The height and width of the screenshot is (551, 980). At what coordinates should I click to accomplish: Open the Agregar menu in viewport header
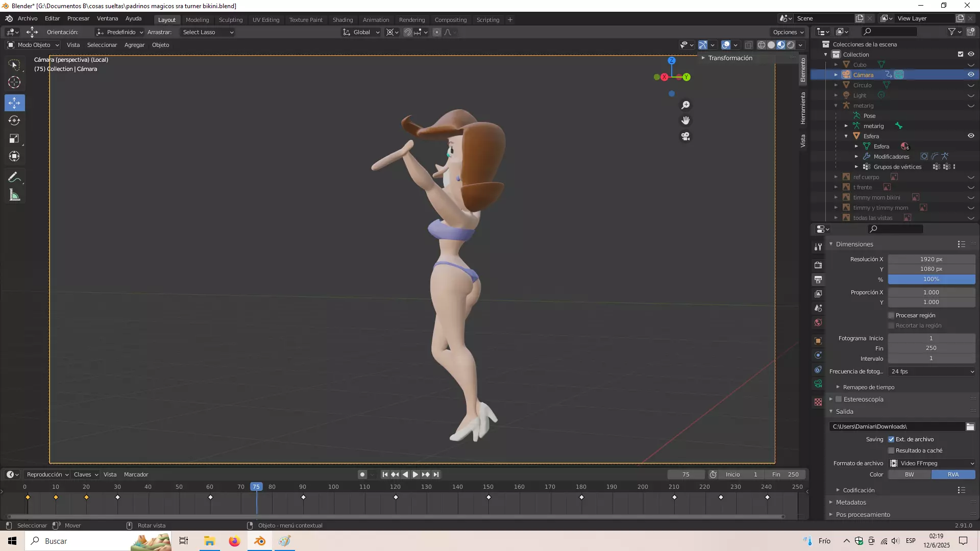coord(134,45)
